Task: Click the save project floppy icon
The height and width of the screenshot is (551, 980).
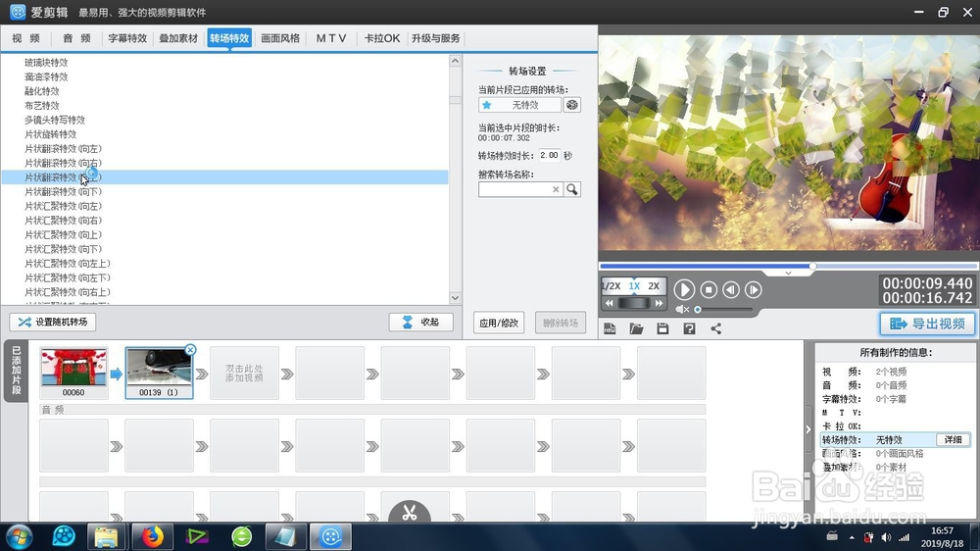Action: tap(662, 329)
